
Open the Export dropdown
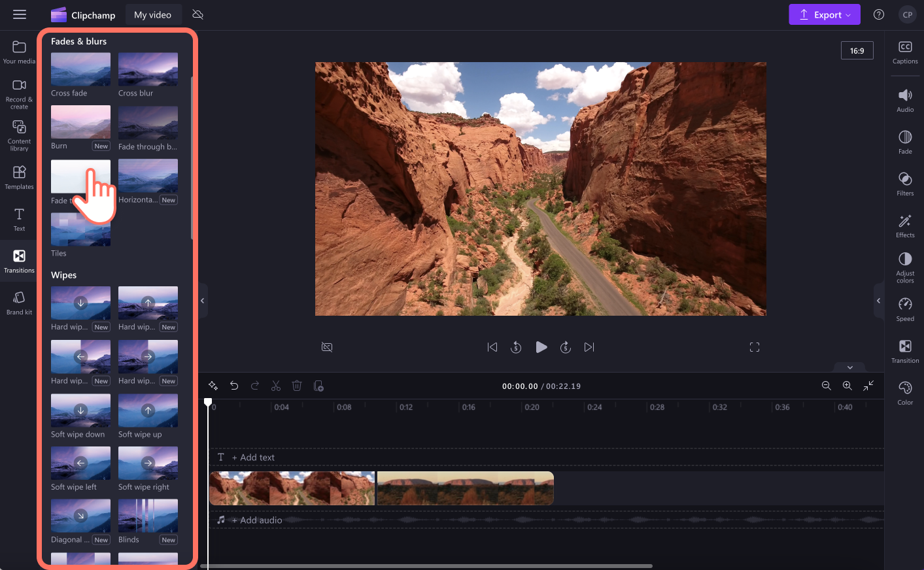pyautogui.click(x=824, y=14)
